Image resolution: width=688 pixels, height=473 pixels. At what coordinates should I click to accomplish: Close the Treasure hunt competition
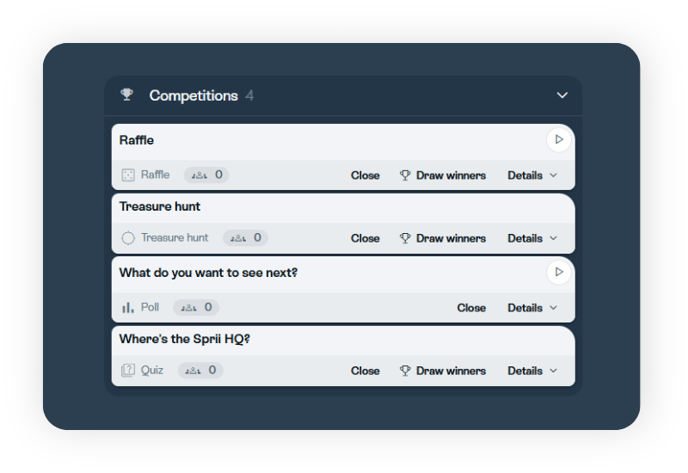click(x=365, y=238)
